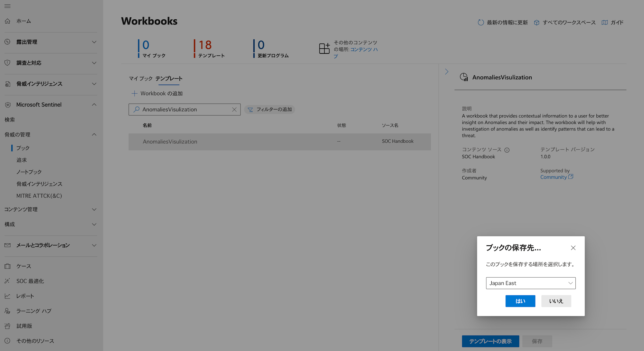Click the mail icon for メールとコラボレーション
Screen dimensions: 644x351
tap(7, 245)
